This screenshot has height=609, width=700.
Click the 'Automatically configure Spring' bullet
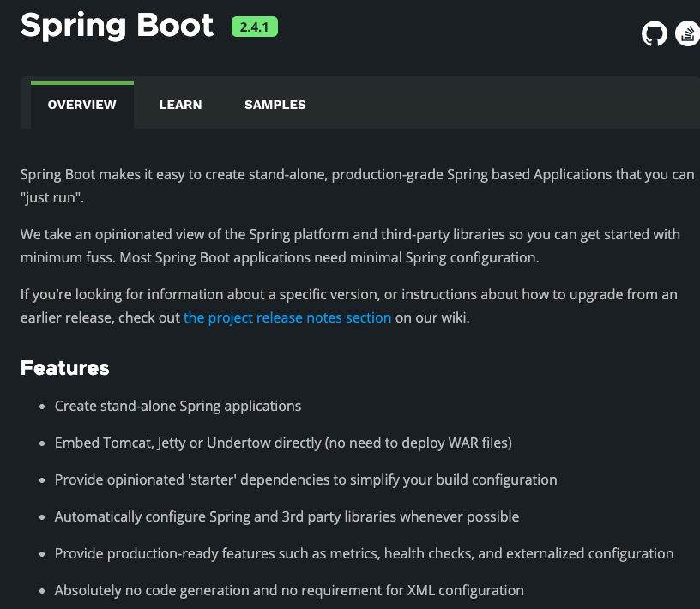(287, 516)
